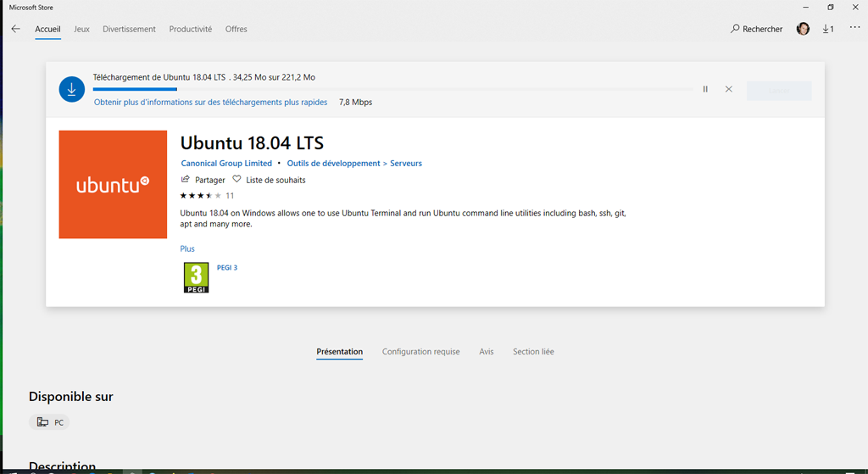Click the Disponible sur heading
868x474 pixels.
(71, 397)
